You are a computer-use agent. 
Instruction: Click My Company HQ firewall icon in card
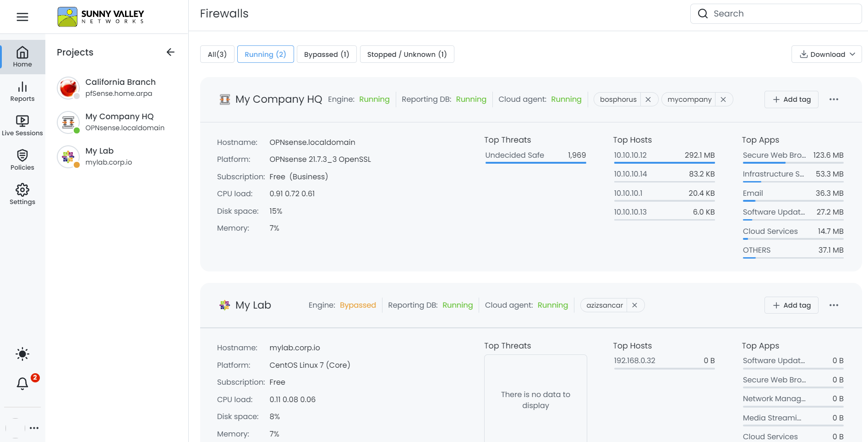[x=224, y=99]
